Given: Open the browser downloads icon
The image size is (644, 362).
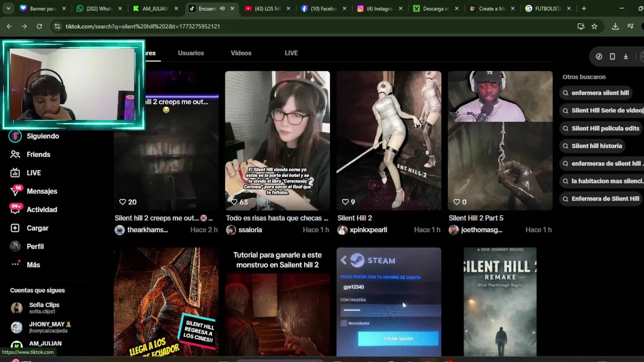Looking at the screenshot, I should click(615, 26).
